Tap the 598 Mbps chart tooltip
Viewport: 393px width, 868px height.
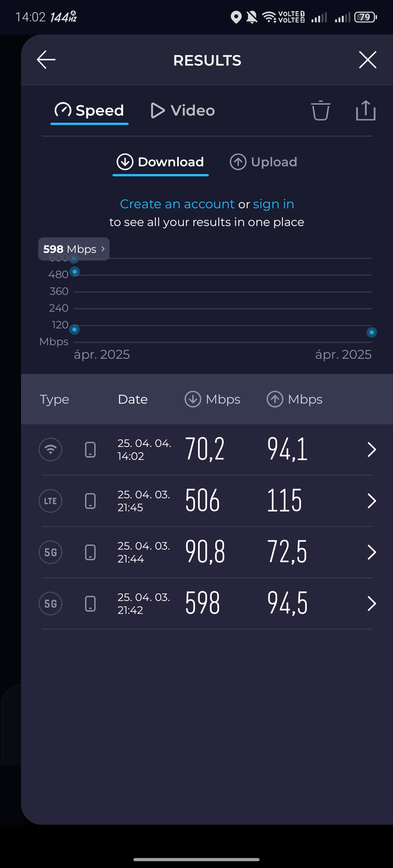pos(74,249)
